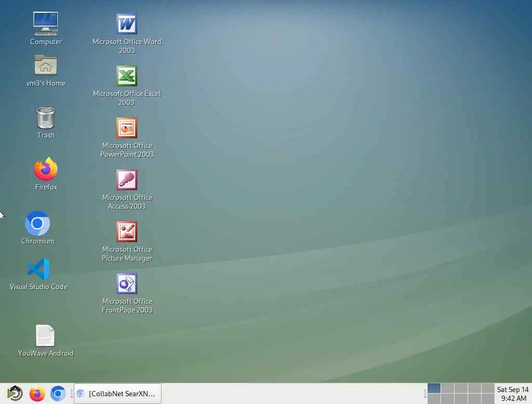Activate the CollabNet SearXN taskbar window button
The image size is (532, 404).
(117, 394)
